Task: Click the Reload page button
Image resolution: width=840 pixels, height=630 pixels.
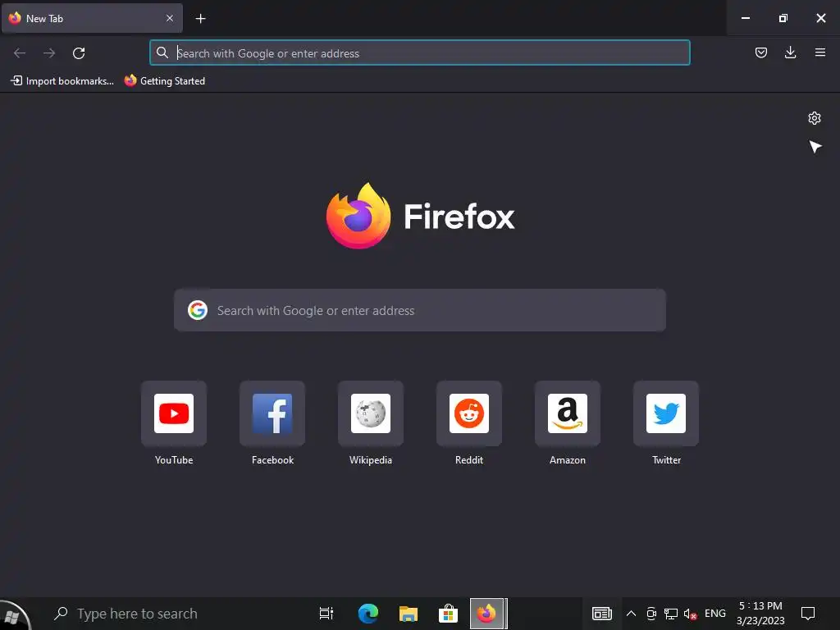Action: tap(79, 53)
